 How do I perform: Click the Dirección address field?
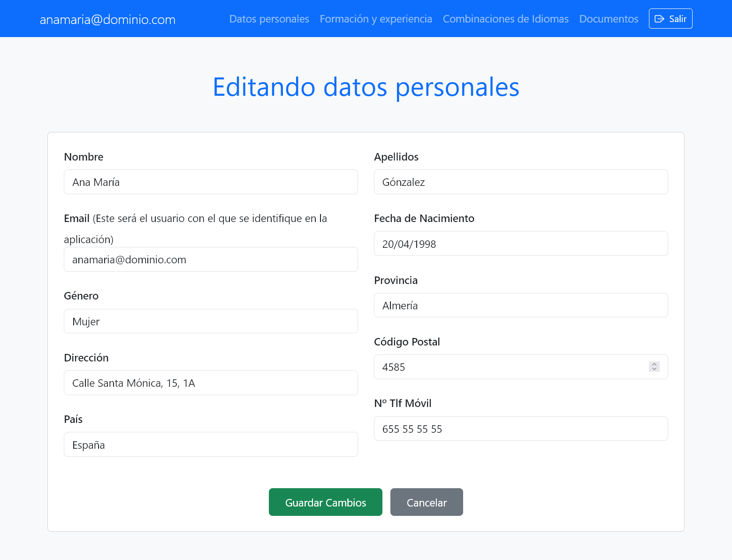coord(211,383)
